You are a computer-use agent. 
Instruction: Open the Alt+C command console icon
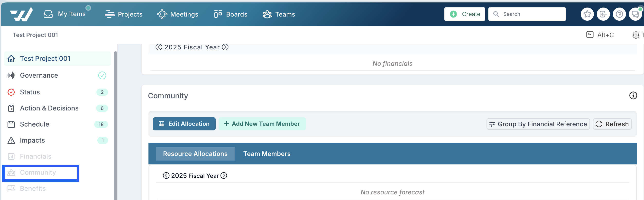[x=590, y=35]
